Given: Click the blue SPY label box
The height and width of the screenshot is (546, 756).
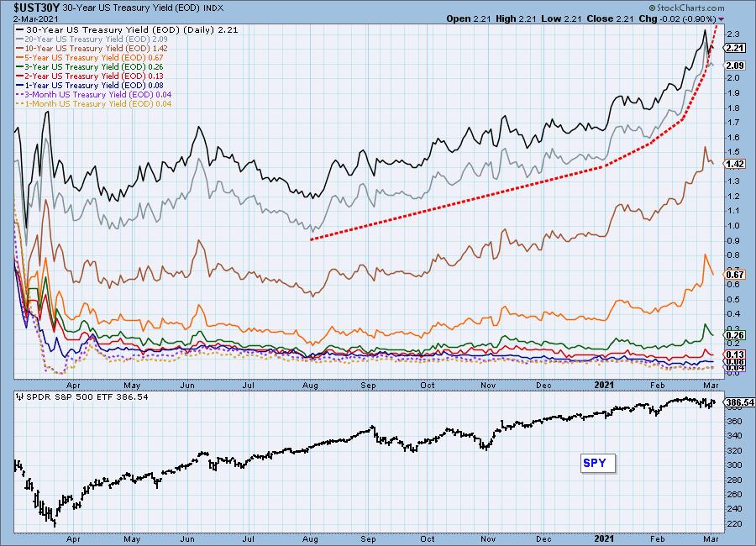Looking at the screenshot, I should click(x=597, y=463).
